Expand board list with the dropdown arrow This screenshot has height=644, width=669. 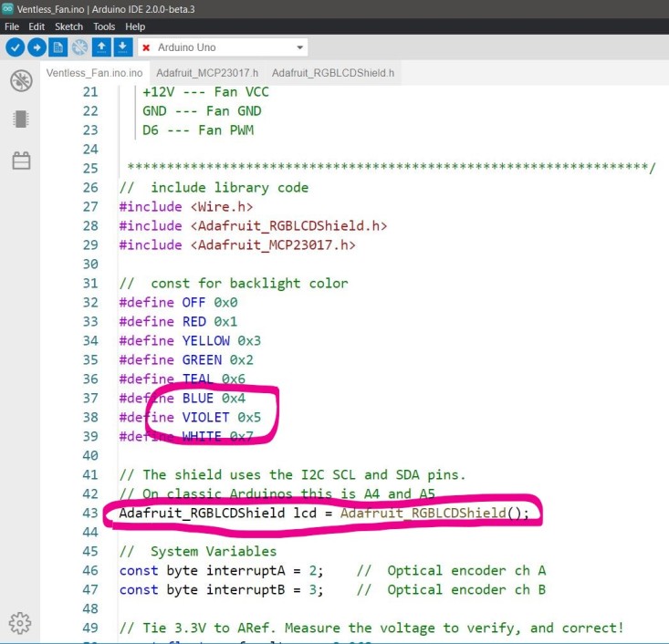click(300, 47)
